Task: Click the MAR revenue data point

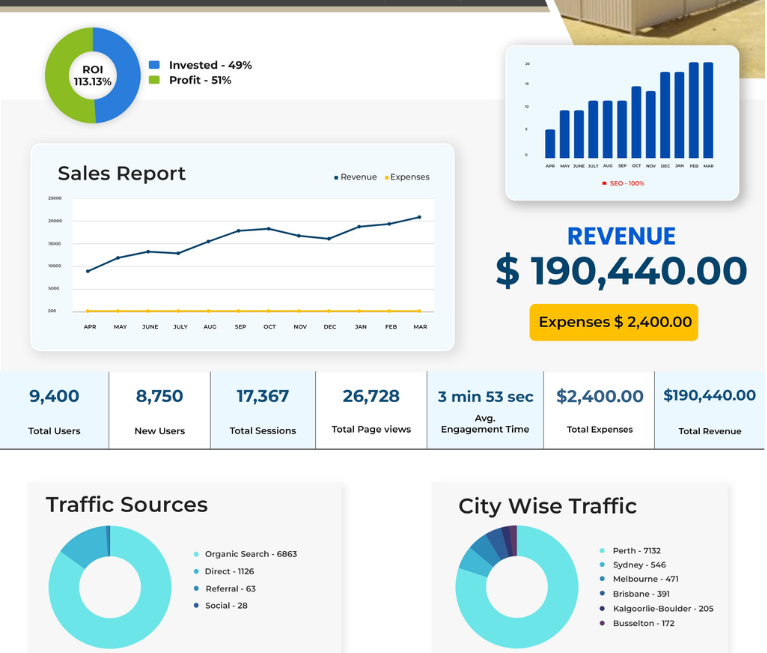Action: click(x=419, y=217)
